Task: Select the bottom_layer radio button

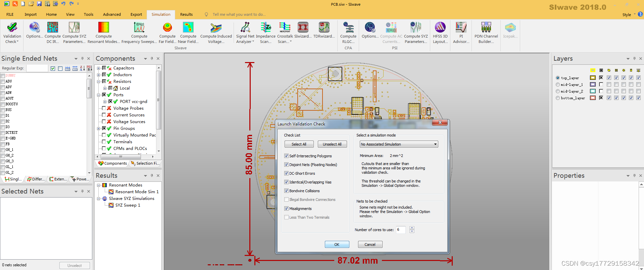Action: click(x=558, y=98)
